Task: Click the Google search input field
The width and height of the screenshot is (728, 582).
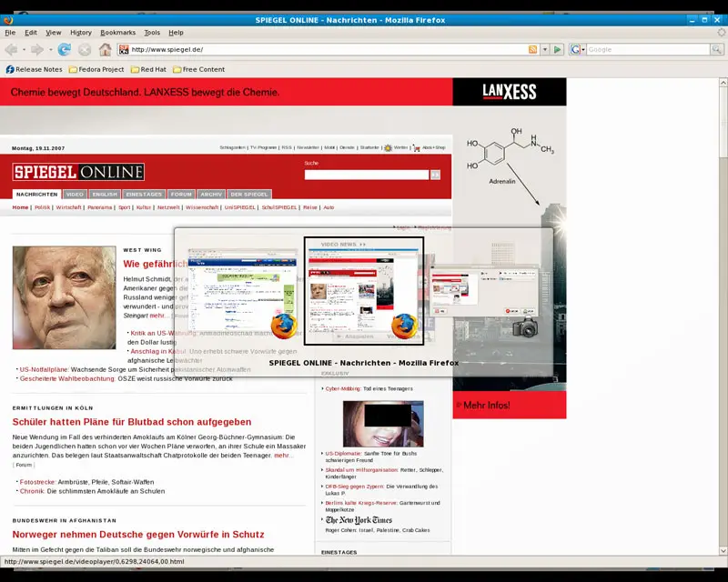Action: click(648, 49)
